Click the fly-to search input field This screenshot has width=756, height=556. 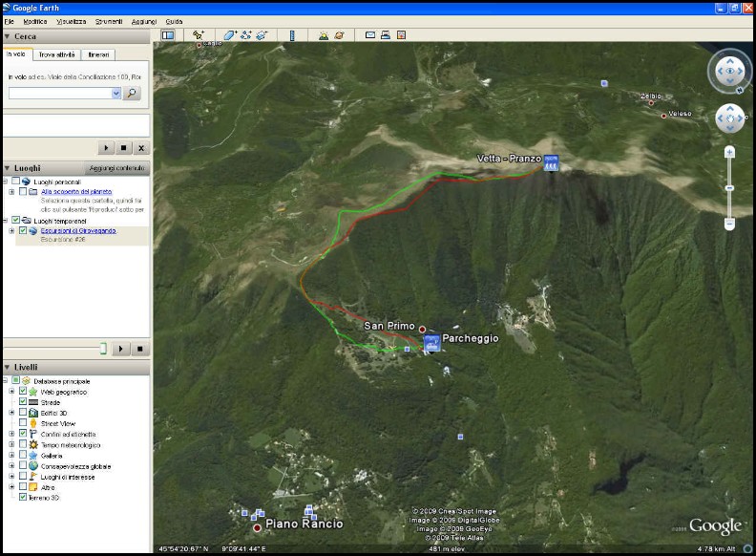tap(60, 94)
